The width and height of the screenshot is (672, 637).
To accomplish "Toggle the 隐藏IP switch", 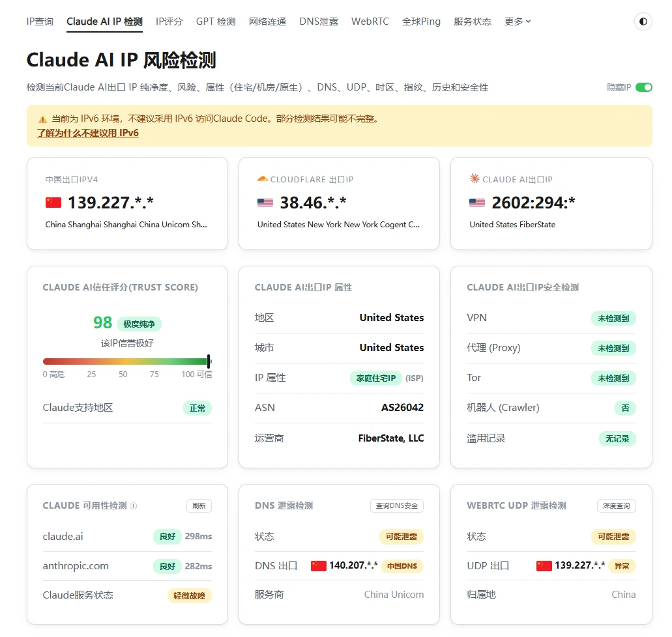I will (x=644, y=87).
